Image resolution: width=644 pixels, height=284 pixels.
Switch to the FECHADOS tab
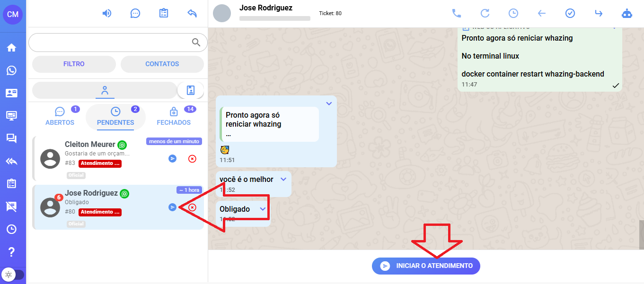(x=174, y=116)
